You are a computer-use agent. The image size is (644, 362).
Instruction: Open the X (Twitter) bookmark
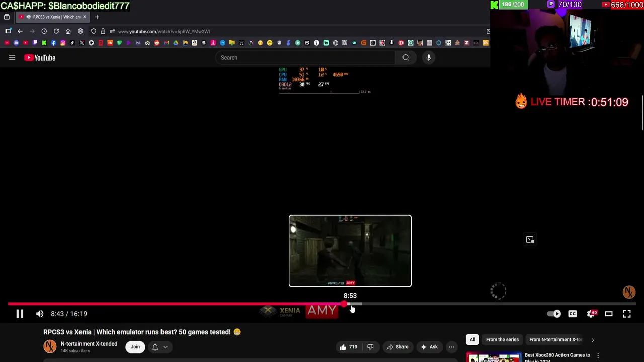(82, 43)
